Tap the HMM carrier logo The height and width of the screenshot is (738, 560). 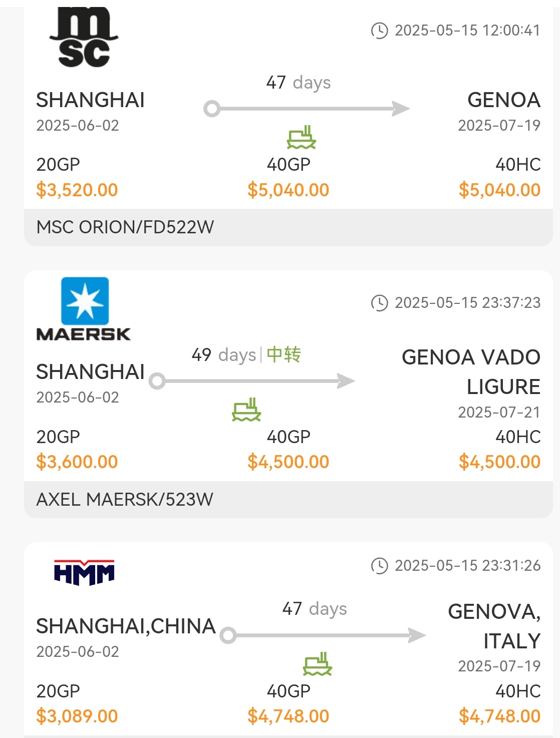tap(84, 573)
